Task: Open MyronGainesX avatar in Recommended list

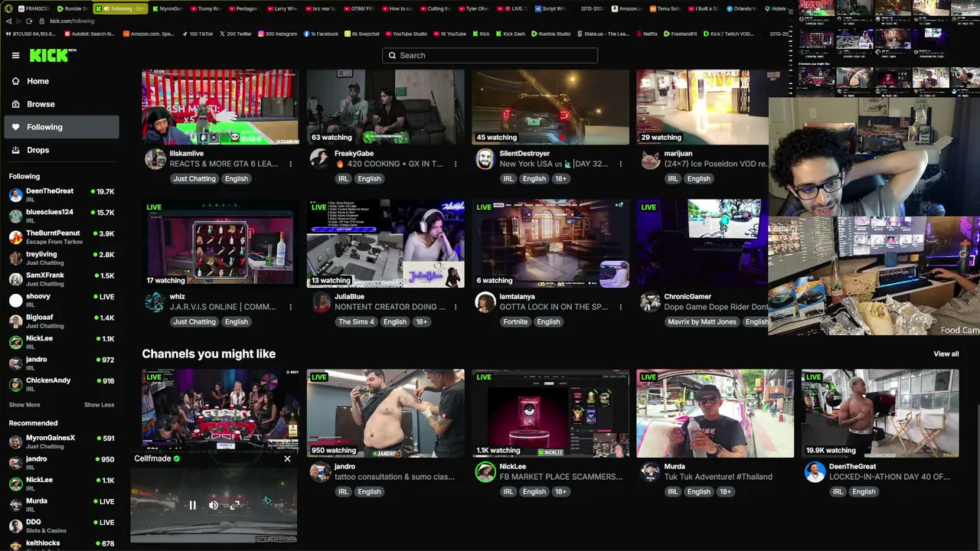Action: tap(15, 442)
